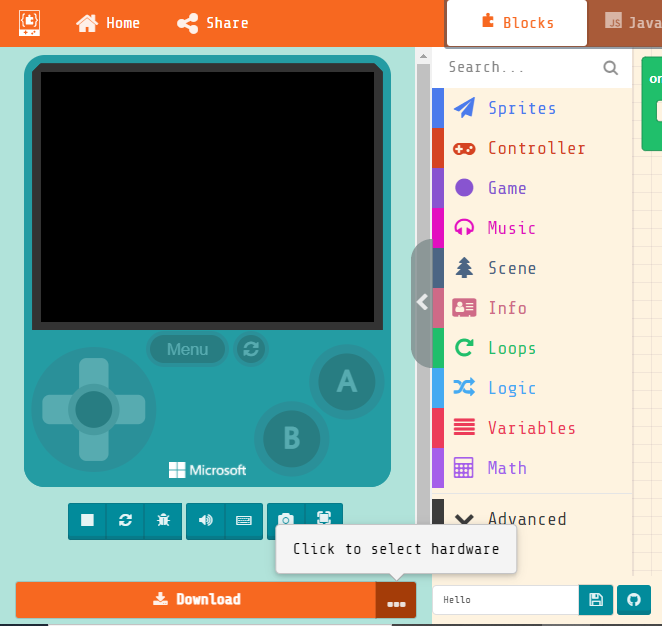The width and height of the screenshot is (662, 626).
Task: Open the hardware selection ellipsis menu
Action: click(x=396, y=600)
